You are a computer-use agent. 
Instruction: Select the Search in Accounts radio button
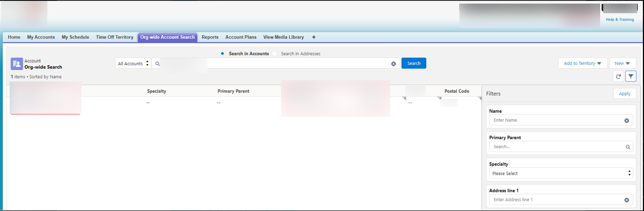pyautogui.click(x=222, y=54)
